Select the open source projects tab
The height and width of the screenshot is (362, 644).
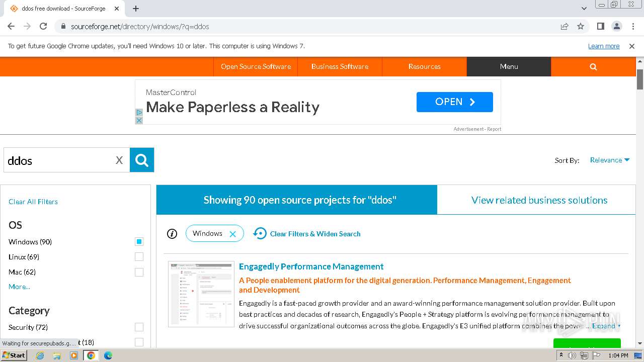click(x=297, y=200)
